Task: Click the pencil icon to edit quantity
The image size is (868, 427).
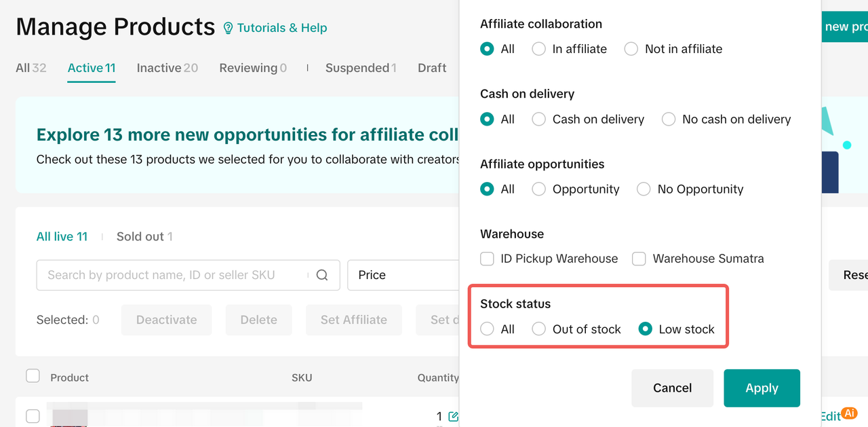Action: click(453, 416)
